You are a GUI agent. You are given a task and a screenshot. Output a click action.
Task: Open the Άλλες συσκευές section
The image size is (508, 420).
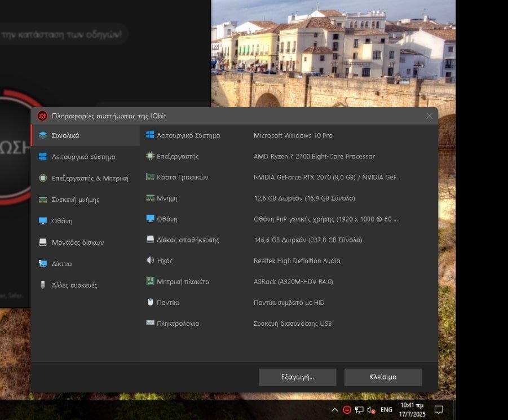pos(86,285)
